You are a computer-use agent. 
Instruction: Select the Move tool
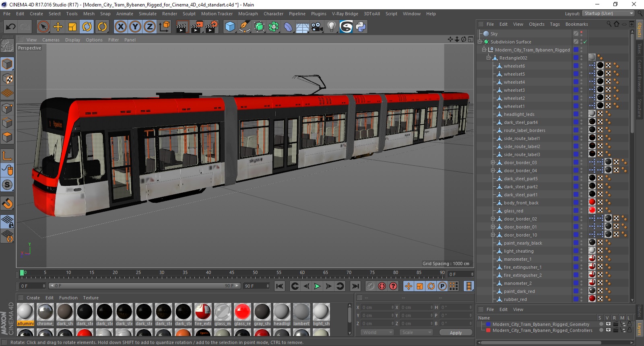point(58,27)
